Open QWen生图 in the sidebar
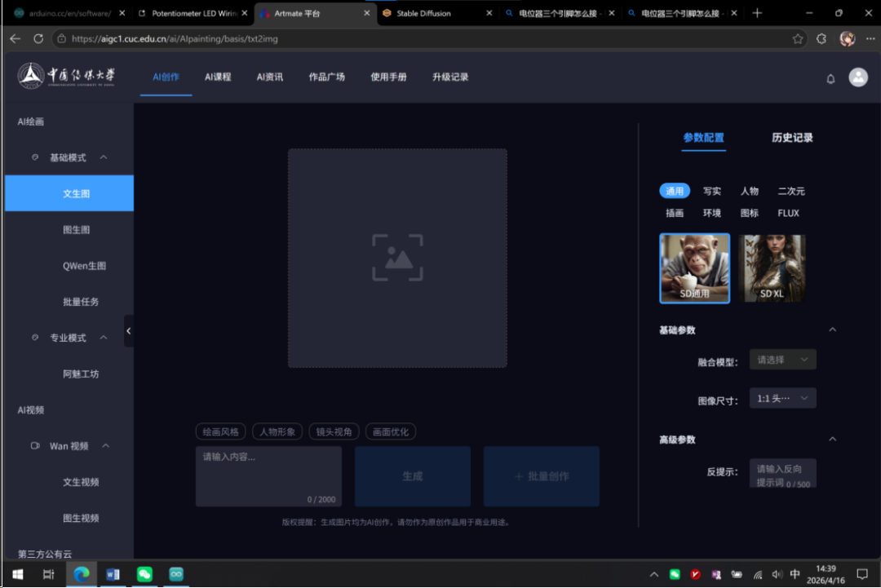The width and height of the screenshot is (881, 588). (x=84, y=266)
